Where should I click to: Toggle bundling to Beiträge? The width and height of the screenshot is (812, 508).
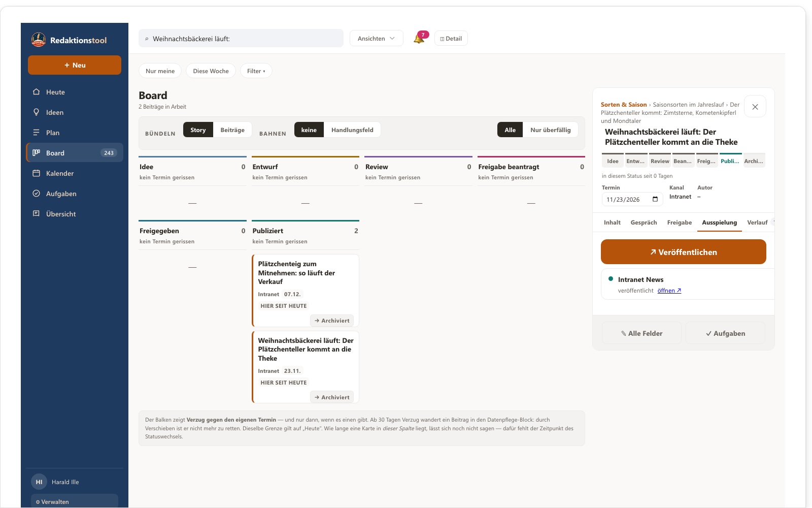point(232,130)
